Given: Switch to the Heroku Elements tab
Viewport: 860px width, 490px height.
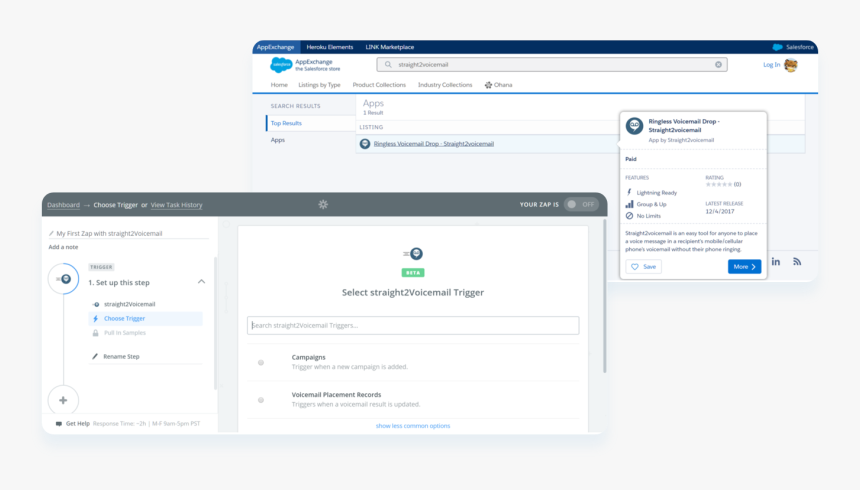Looking at the screenshot, I should [x=330, y=47].
